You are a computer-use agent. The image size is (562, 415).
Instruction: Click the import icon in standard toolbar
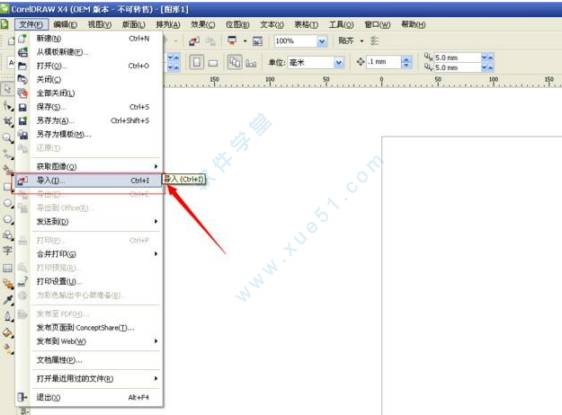(x=194, y=41)
